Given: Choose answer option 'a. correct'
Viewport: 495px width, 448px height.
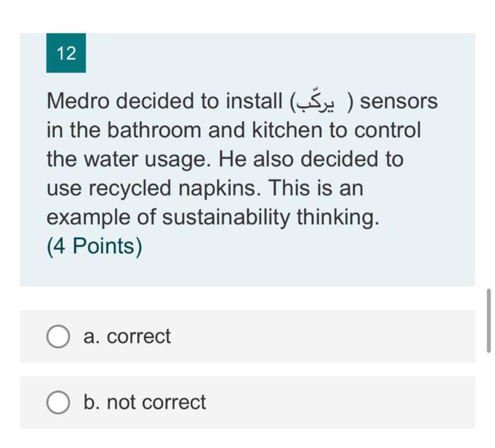Looking at the screenshot, I should pyautogui.click(x=127, y=335).
